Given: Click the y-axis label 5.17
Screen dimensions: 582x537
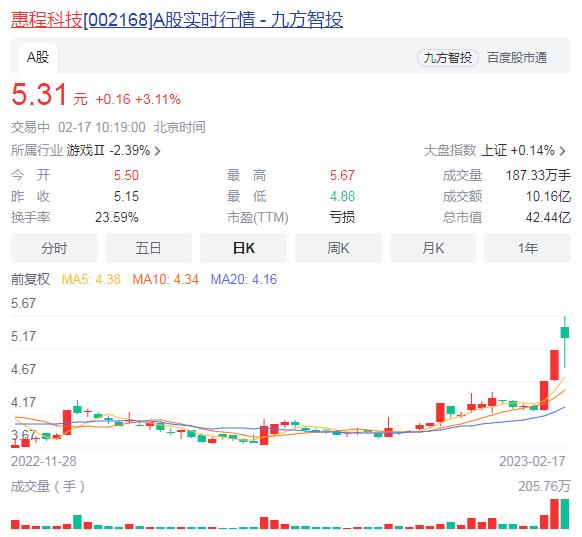Looking at the screenshot, I should tap(23, 336).
